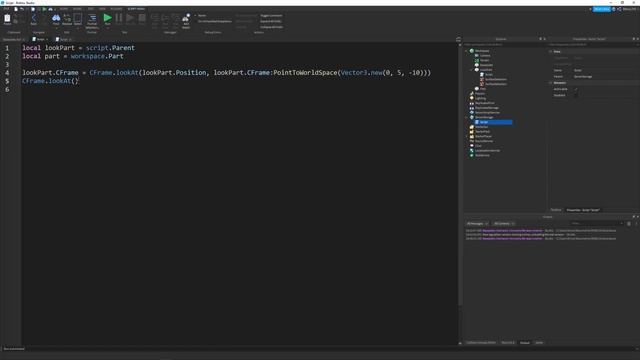Switch to the MODEL ribbon tab
Image resolution: width=640 pixels, height=360 pixels.
pyautogui.click(x=77, y=9)
